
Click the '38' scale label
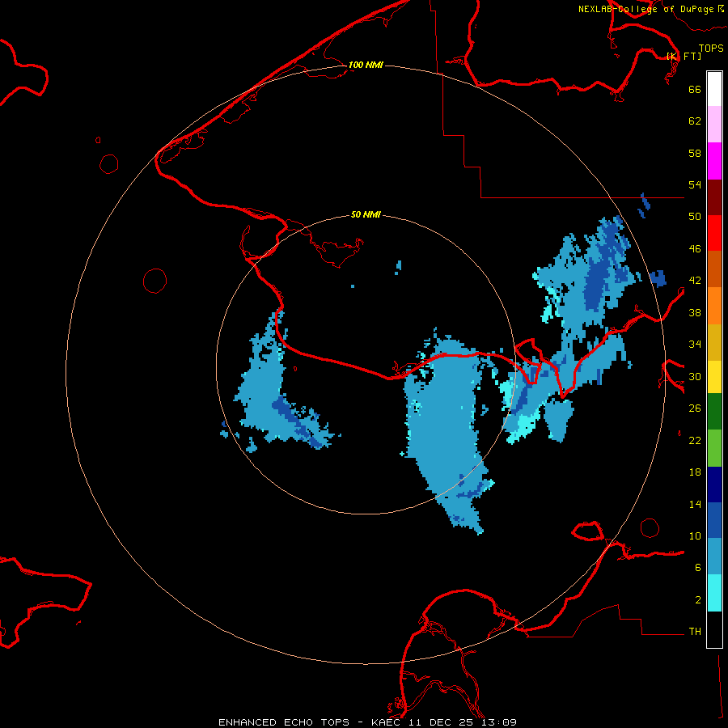pos(695,312)
